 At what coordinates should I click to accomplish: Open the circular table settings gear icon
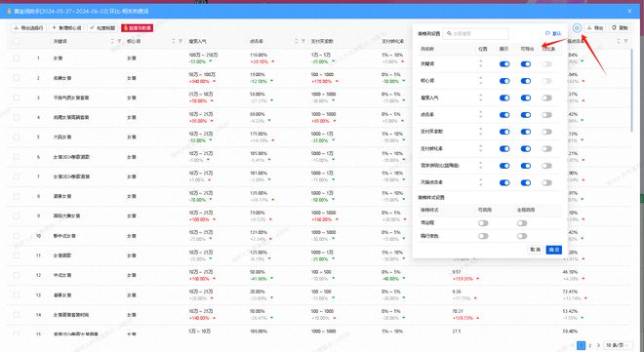coord(577,28)
